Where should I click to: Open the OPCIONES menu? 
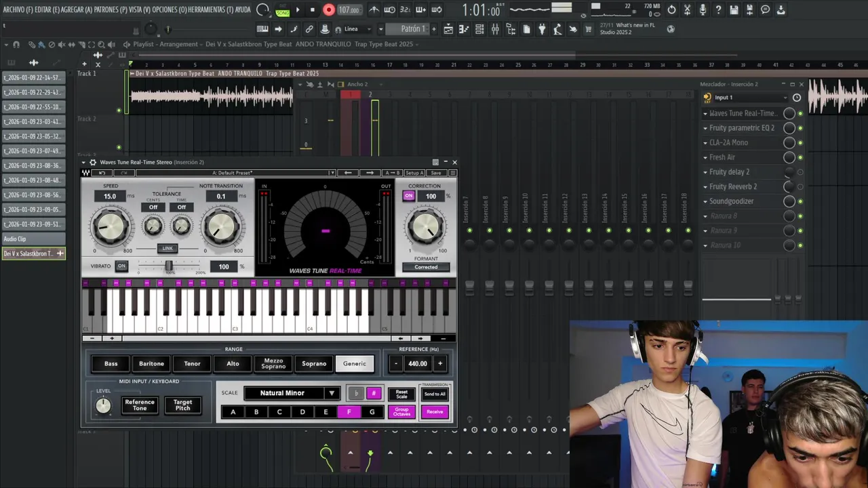(170, 9)
